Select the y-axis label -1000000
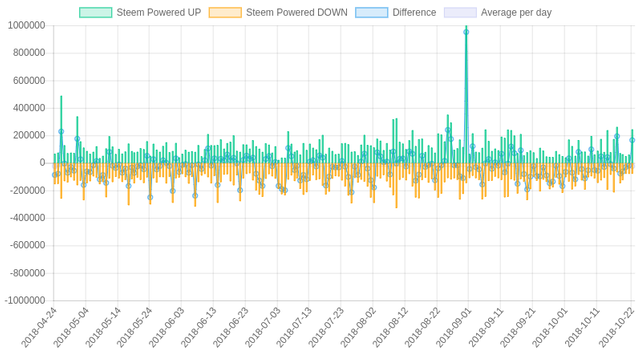Viewport: 640px width, 361px height. coord(25,301)
